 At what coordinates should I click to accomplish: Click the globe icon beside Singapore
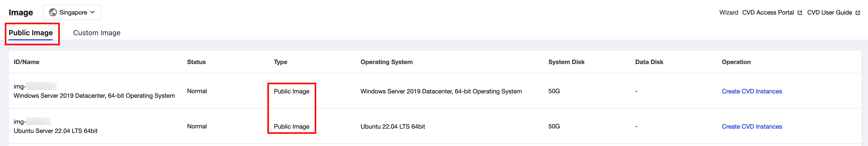click(53, 13)
